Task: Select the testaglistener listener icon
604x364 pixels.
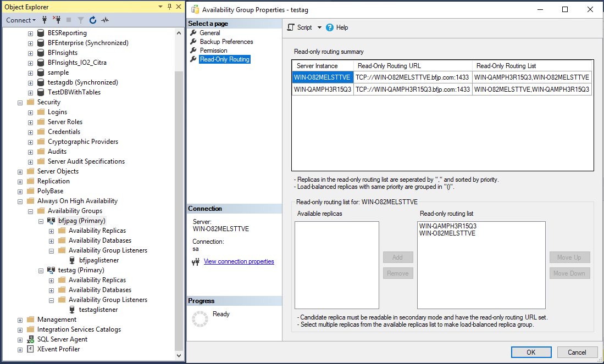Action: coord(71,310)
